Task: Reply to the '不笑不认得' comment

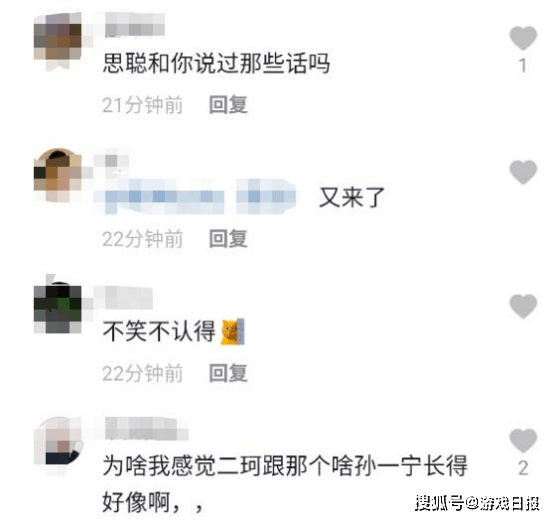Action: click(228, 373)
